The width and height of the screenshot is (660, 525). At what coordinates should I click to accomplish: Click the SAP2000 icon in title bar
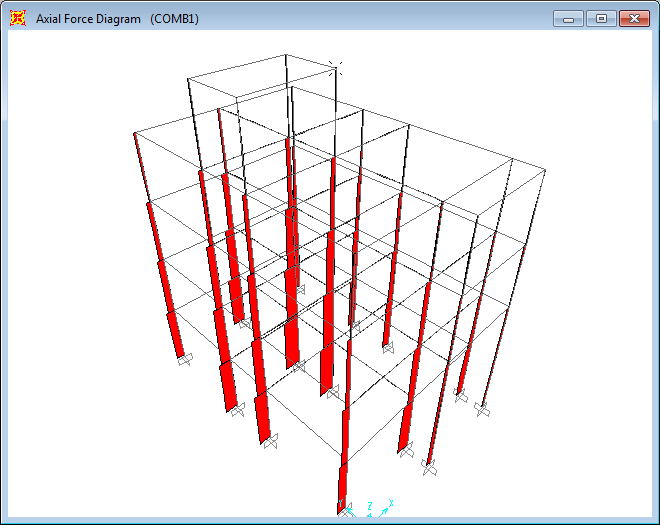coord(17,18)
